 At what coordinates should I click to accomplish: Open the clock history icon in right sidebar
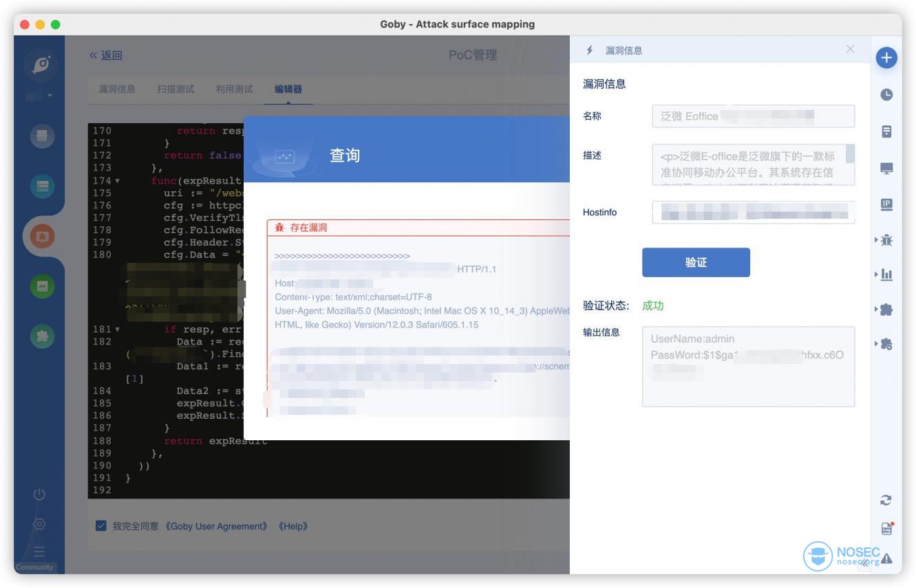point(886,95)
